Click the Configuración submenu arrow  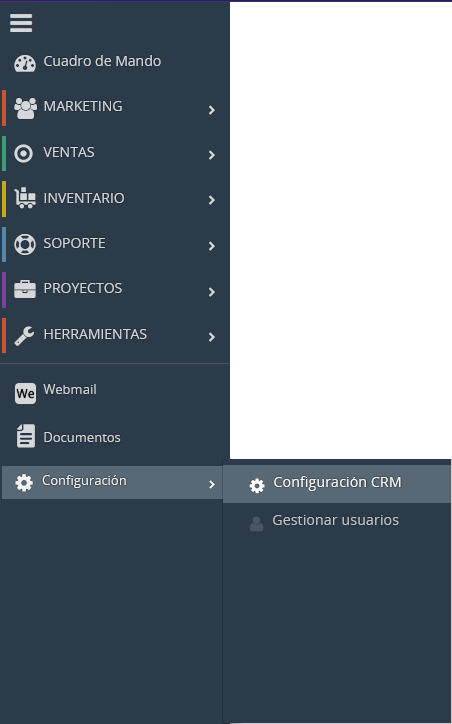212,484
